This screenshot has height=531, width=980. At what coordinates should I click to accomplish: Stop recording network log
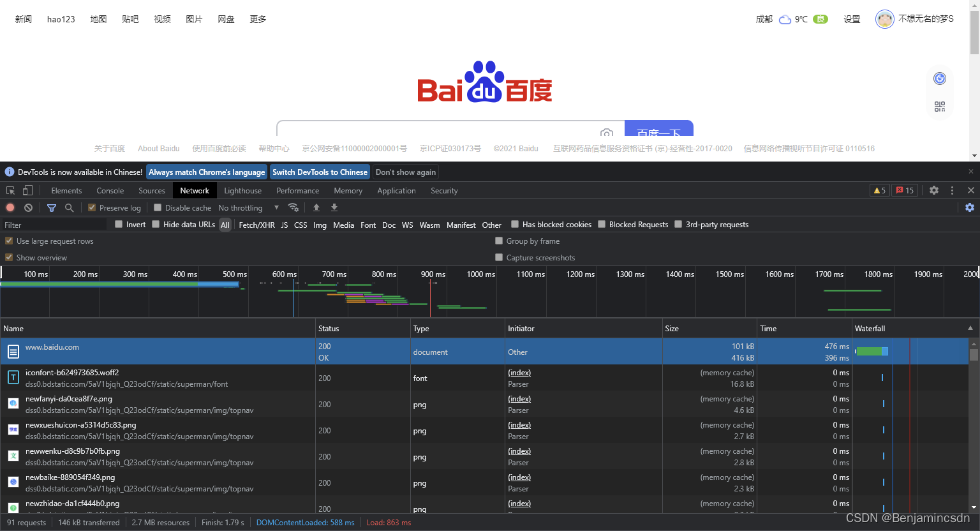pyautogui.click(x=10, y=207)
